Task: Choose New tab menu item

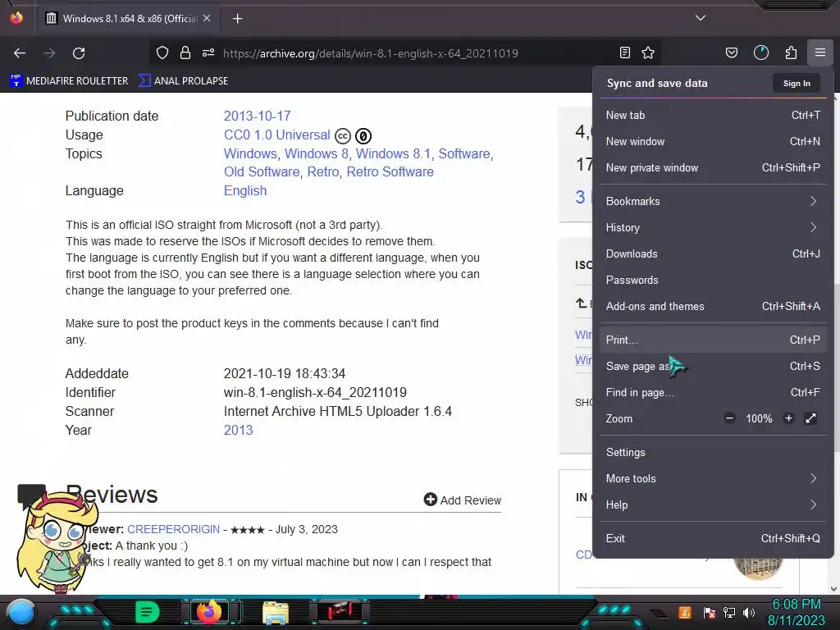Action: (x=713, y=115)
